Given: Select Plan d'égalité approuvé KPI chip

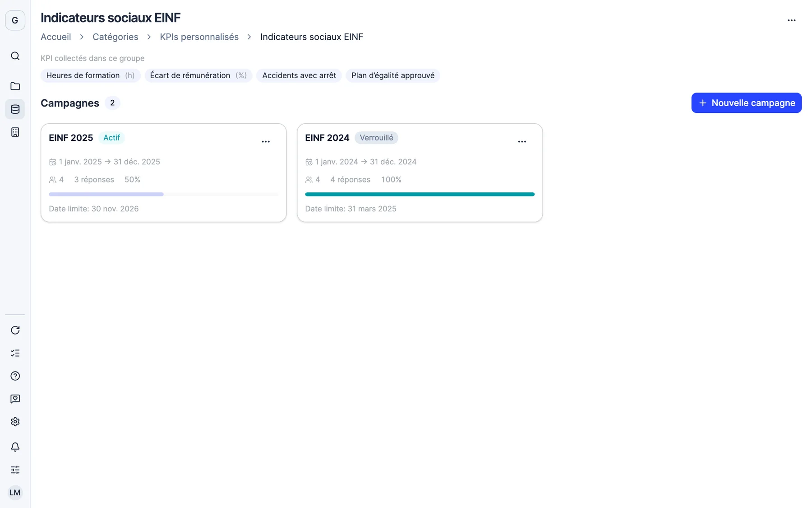Looking at the screenshot, I should click(x=393, y=75).
